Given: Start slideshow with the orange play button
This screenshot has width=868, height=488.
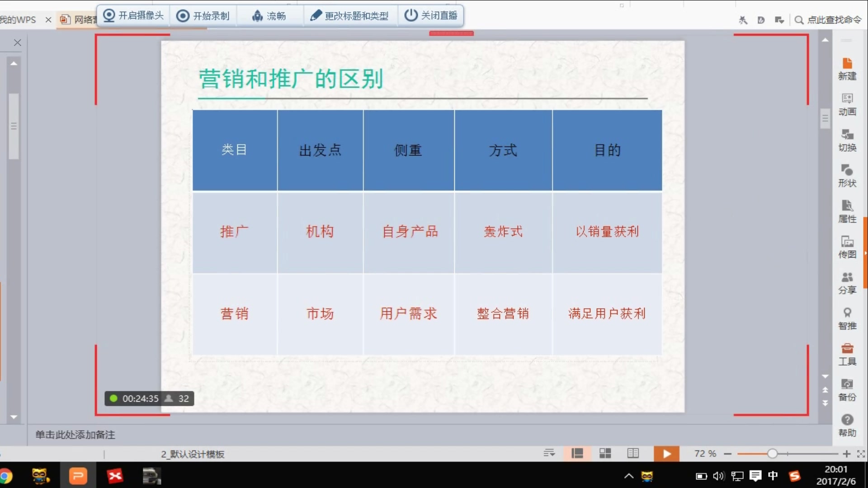Looking at the screenshot, I should [666, 454].
